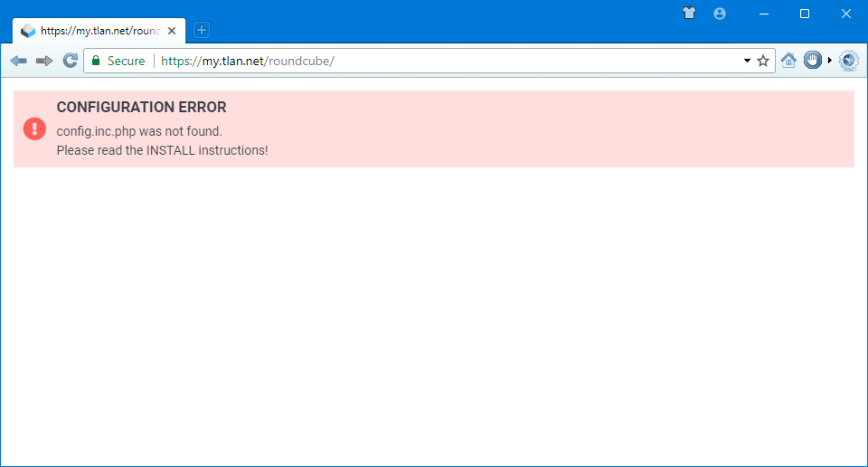868x467 pixels.
Task: Open the address bar history dropdown arrow
Action: click(747, 61)
